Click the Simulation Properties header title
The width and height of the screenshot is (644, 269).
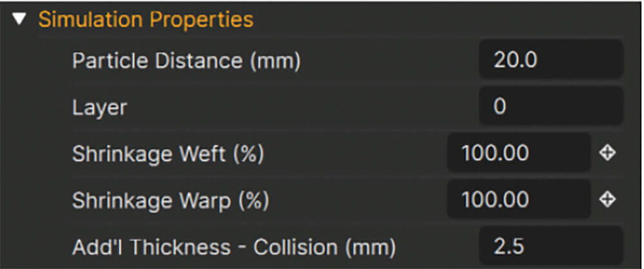pos(146,19)
